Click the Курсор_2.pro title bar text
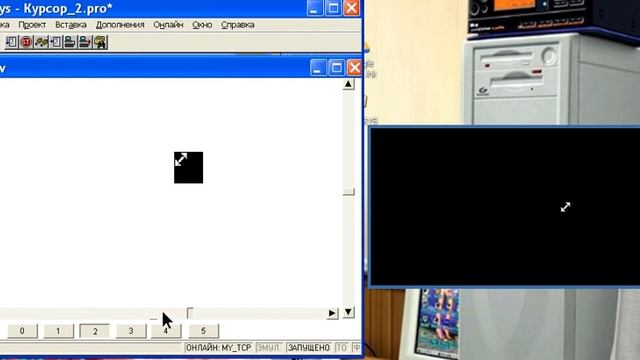640x360 pixels. pos(56,8)
